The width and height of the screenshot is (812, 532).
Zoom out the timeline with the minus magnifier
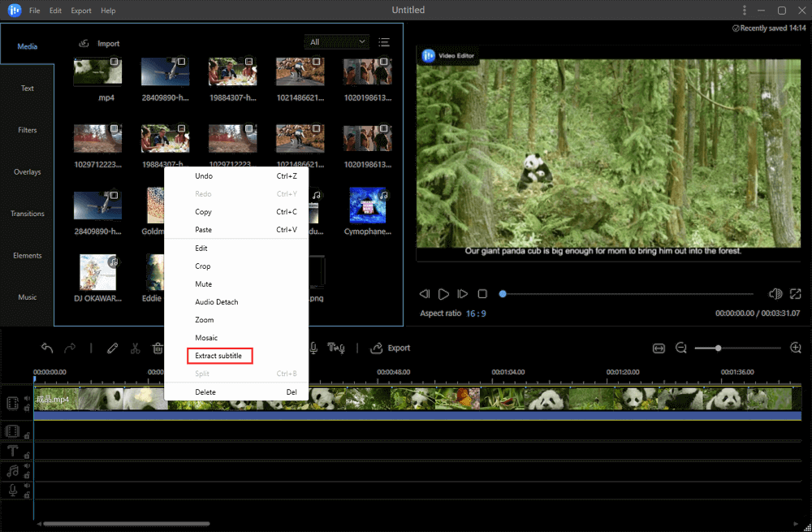point(681,348)
